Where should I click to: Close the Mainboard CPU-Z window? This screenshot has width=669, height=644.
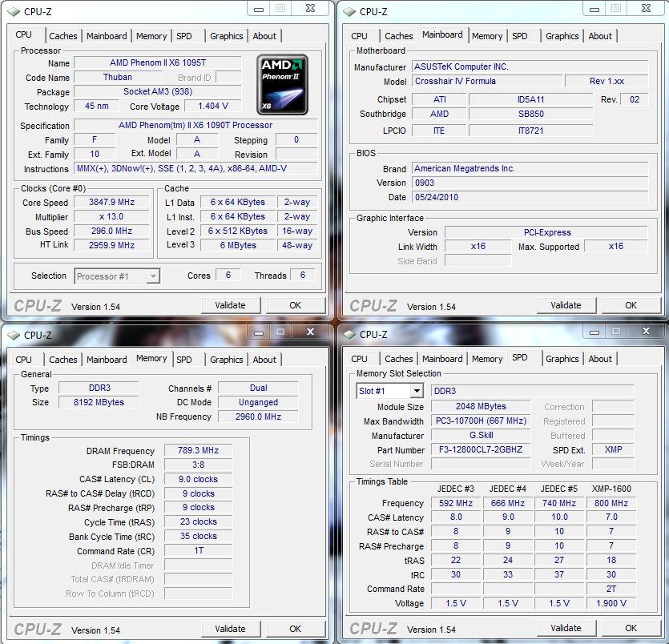coord(646,8)
